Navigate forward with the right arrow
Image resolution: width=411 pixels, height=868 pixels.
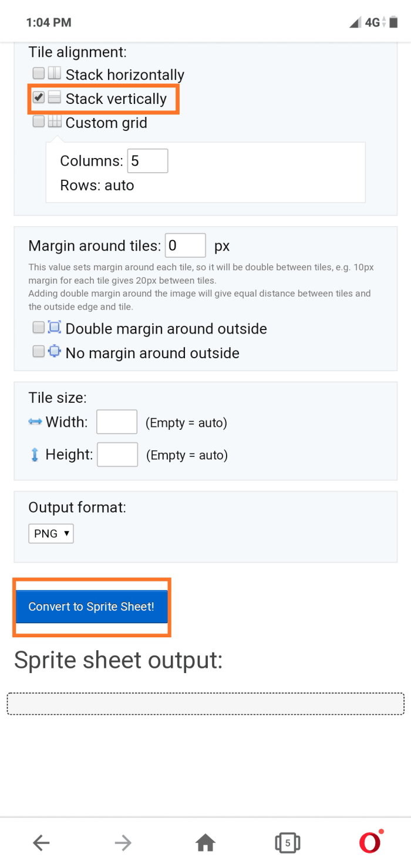tap(123, 843)
